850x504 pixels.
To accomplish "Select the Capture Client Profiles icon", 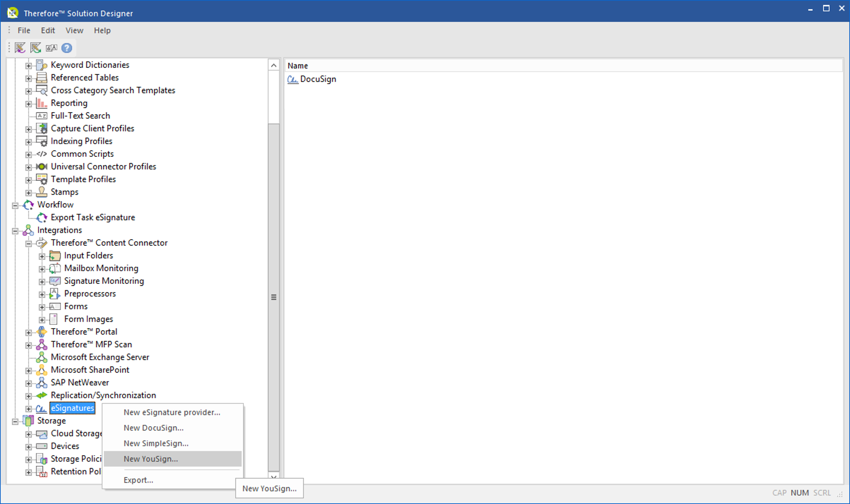I will (x=42, y=128).
